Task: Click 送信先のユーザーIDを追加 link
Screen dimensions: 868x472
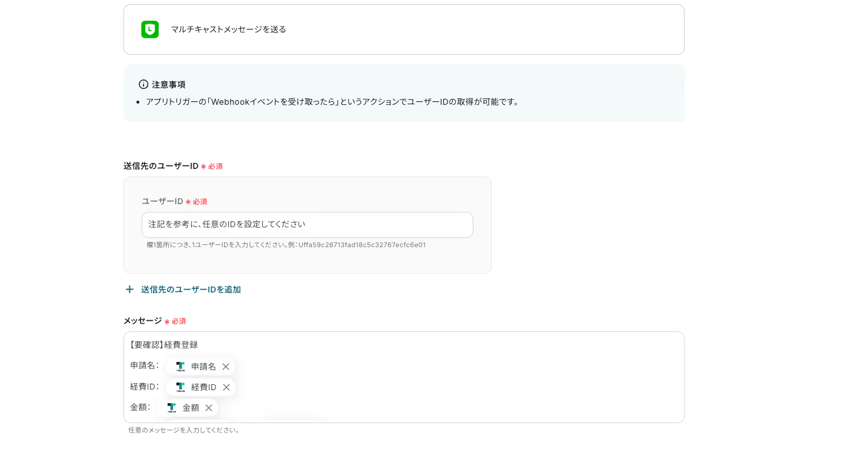Action: (x=191, y=290)
